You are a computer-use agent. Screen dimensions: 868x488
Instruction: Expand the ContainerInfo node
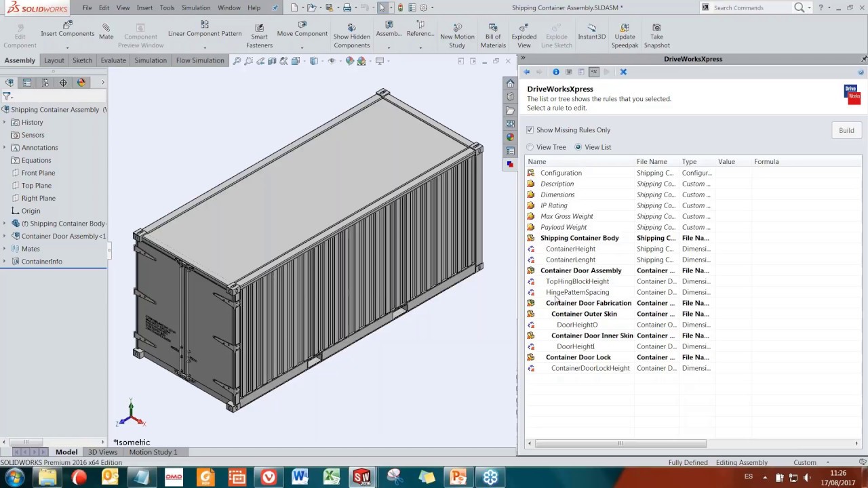tap(4, 262)
